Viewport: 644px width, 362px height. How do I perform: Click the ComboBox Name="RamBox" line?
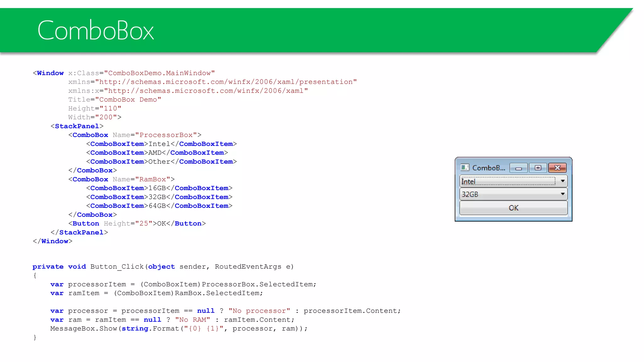pos(121,179)
